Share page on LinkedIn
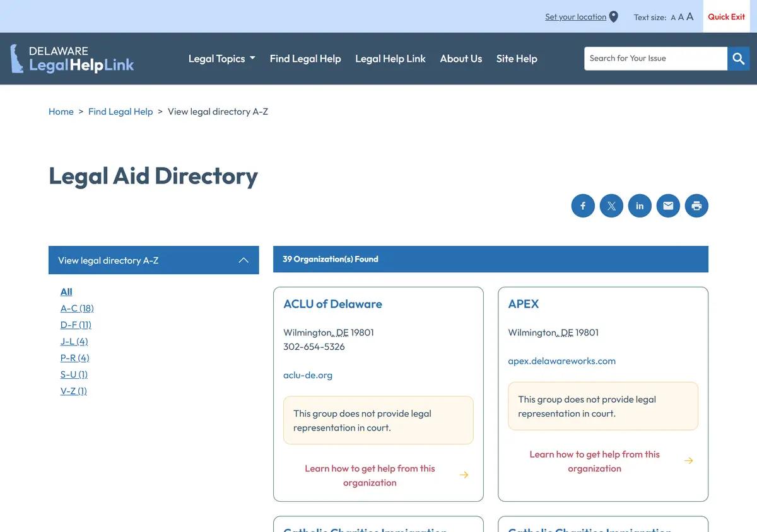The width and height of the screenshot is (757, 532). (640, 205)
